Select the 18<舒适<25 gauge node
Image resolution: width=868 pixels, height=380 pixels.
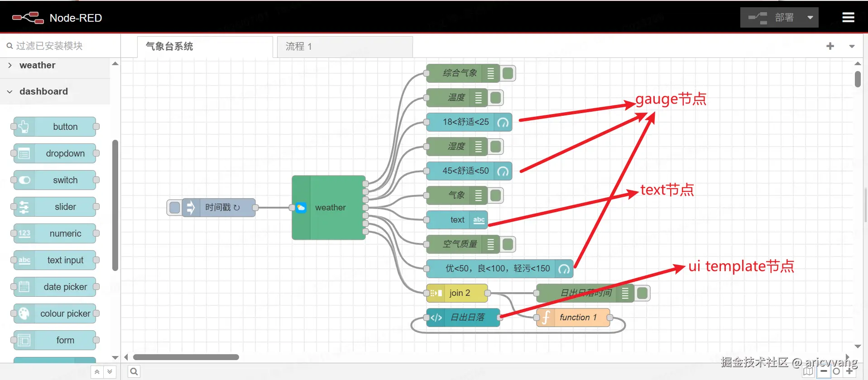(x=469, y=122)
